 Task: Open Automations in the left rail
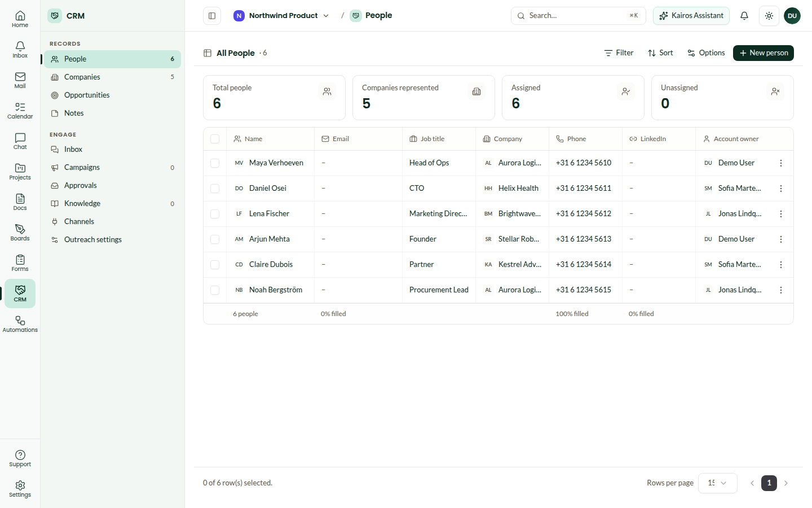pos(20,324)
